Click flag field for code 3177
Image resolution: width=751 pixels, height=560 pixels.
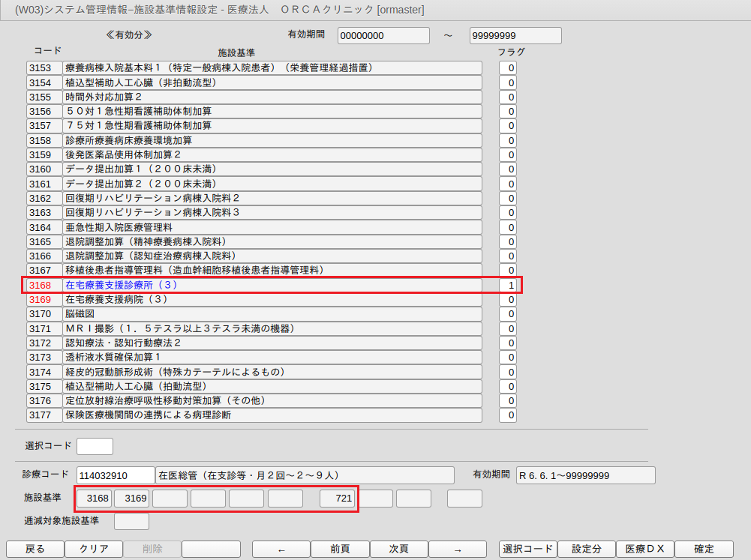click(x=508, y=415)
